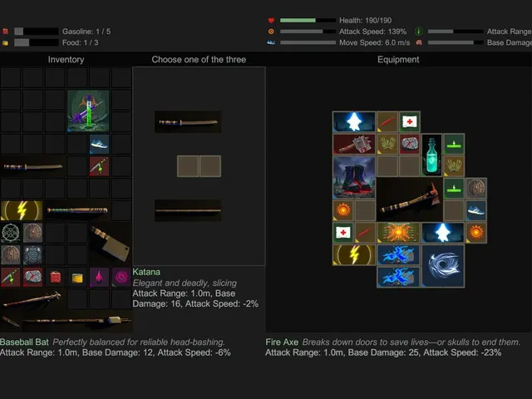
Task: Click the chainmail armor item in Inventory
Action: point(33,255)
